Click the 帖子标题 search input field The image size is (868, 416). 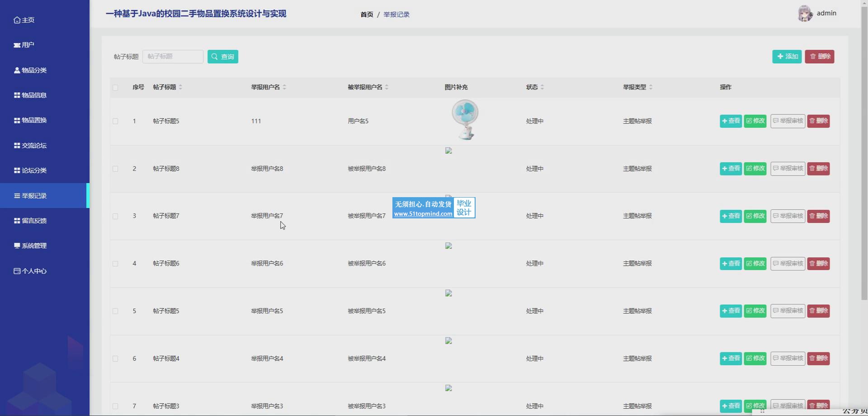(x=173, y=57)
